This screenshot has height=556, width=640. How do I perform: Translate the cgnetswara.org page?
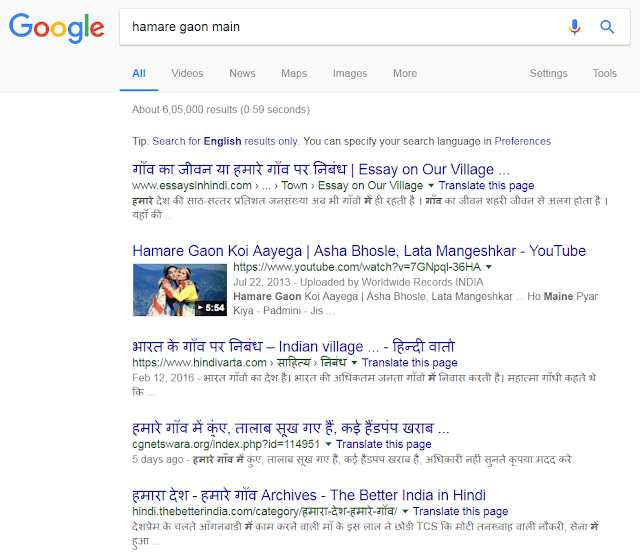(384, 444)
